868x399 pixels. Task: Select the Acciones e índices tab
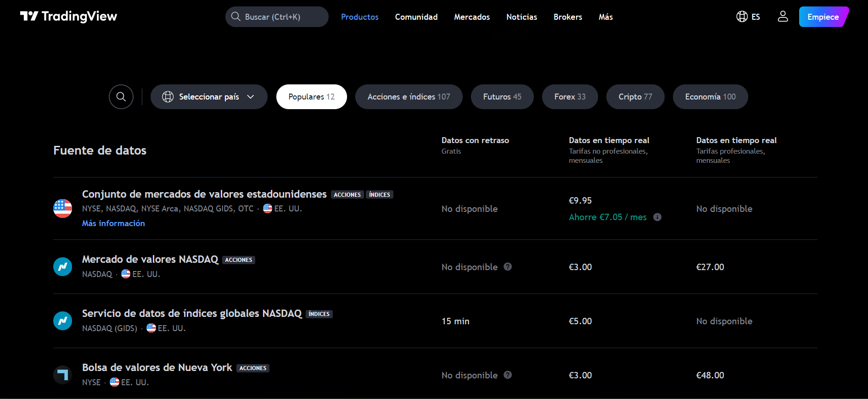pos(409,97)
